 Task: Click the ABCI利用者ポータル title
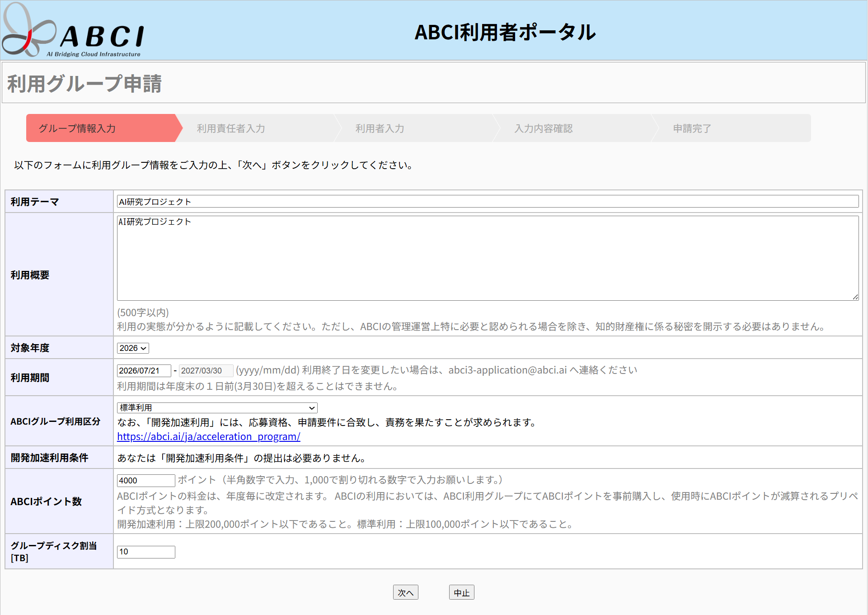(x=506, y=33)
